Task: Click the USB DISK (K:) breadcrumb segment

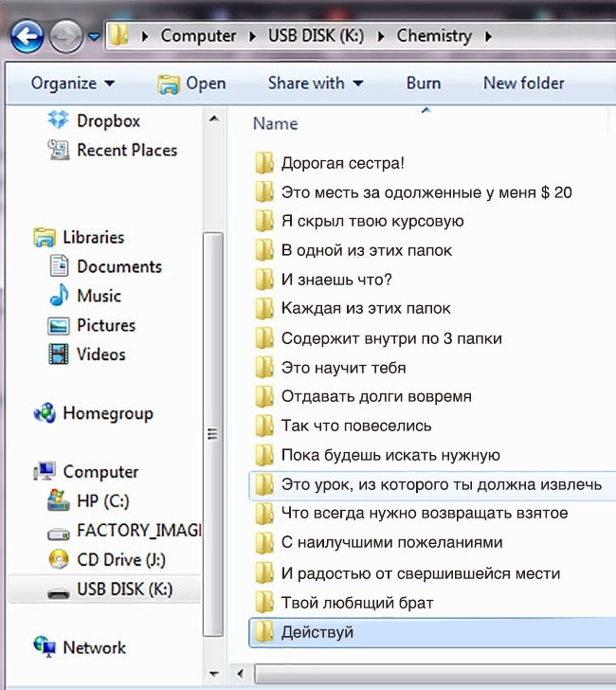Action: click(317, 37)
